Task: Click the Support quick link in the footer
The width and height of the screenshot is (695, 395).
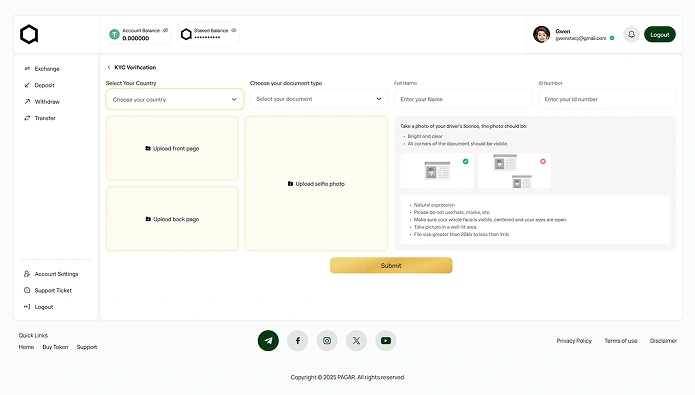Action: pyautogui.click(x=87, y=347)
